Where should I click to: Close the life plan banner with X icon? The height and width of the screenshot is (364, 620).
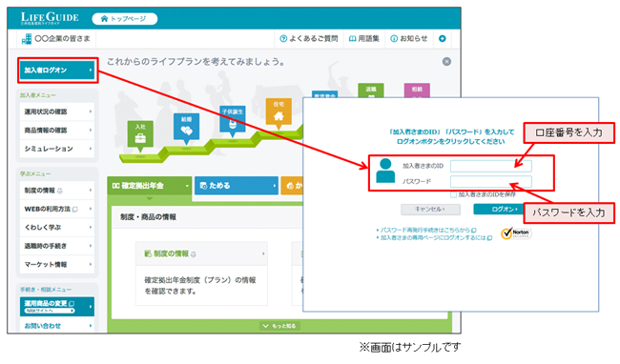coord(446,62)
